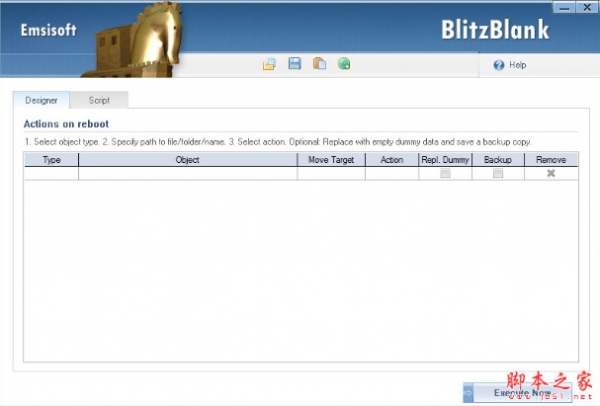Open the Help link
This screenshot has width=600, height=406.
517,65
